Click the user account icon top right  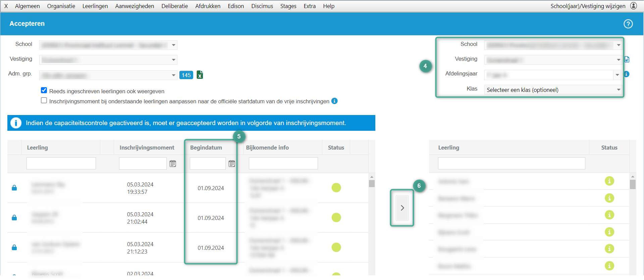pyautogui.click(x=634, y=6)
